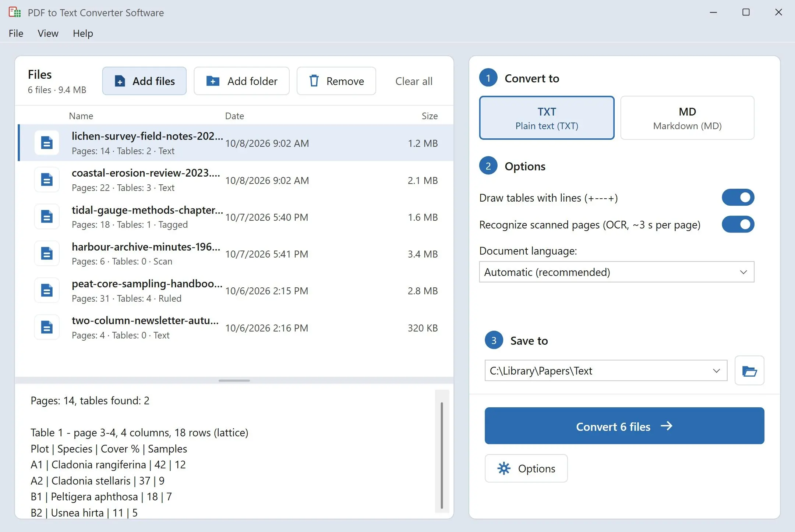Click the browse output folder icon
The width and height of the screenshot is (795, 532).
click(749, 370)
